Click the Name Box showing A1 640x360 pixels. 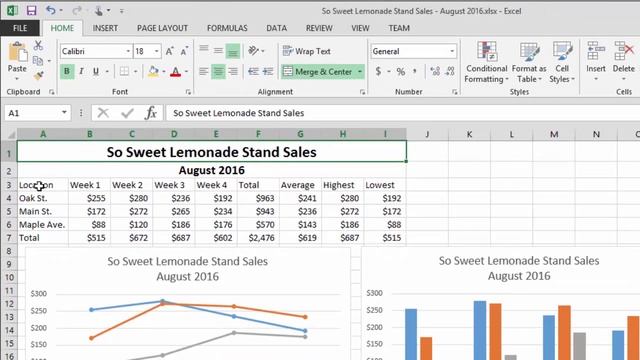32,113
